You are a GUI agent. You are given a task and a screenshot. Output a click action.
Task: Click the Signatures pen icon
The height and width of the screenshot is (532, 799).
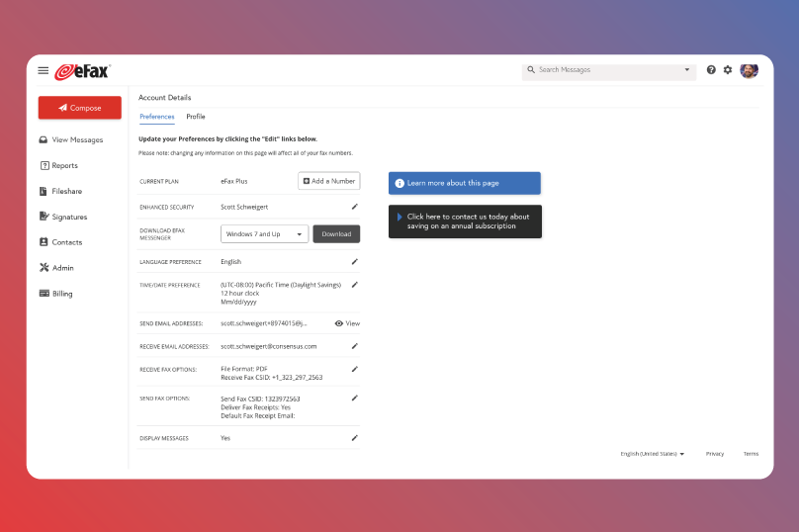(x=44, y=216)
